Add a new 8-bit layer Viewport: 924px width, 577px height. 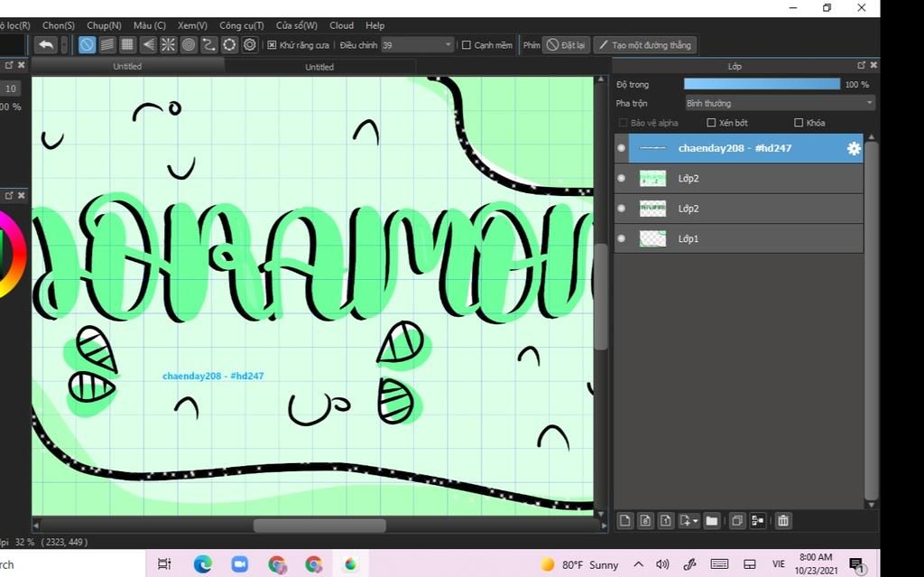(x=645, y=520)
